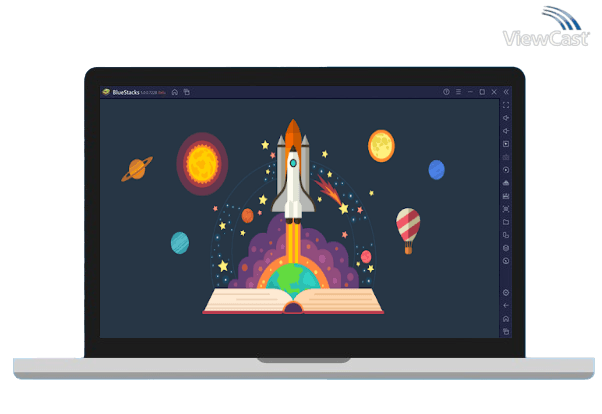602x414 pixels.
Task: Open settings gear icon in sidebar
Action: point(506,293)
